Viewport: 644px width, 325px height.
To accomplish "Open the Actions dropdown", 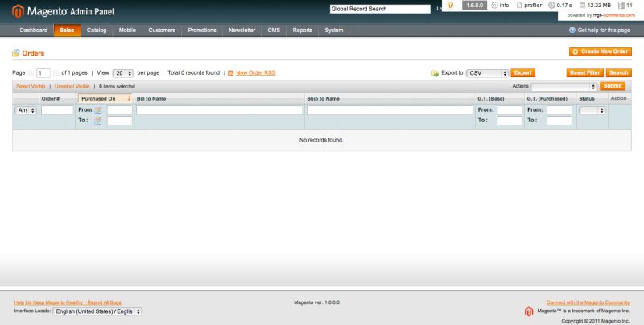I will tap(563, 87).
